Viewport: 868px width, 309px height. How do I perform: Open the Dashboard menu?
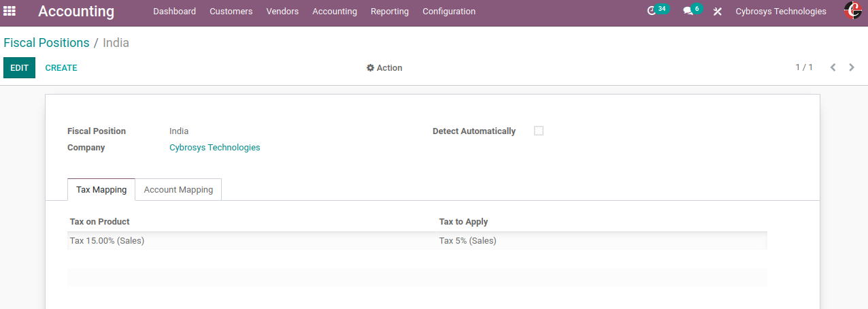click(174, 12)
